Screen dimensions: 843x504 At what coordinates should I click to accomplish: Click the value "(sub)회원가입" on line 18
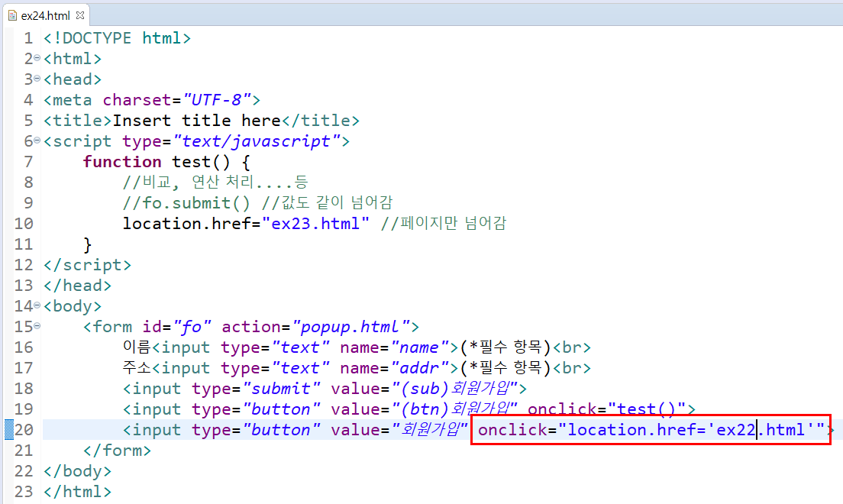[x=455, y=389]
